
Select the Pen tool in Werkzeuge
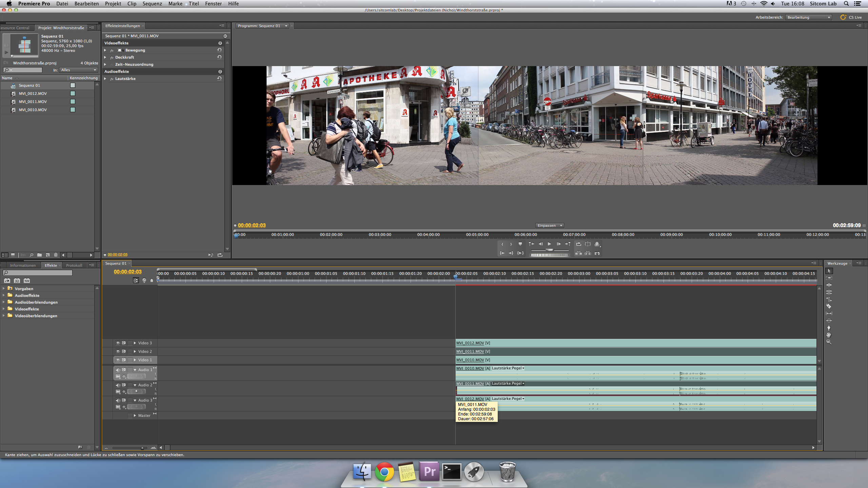pos(829,328)
